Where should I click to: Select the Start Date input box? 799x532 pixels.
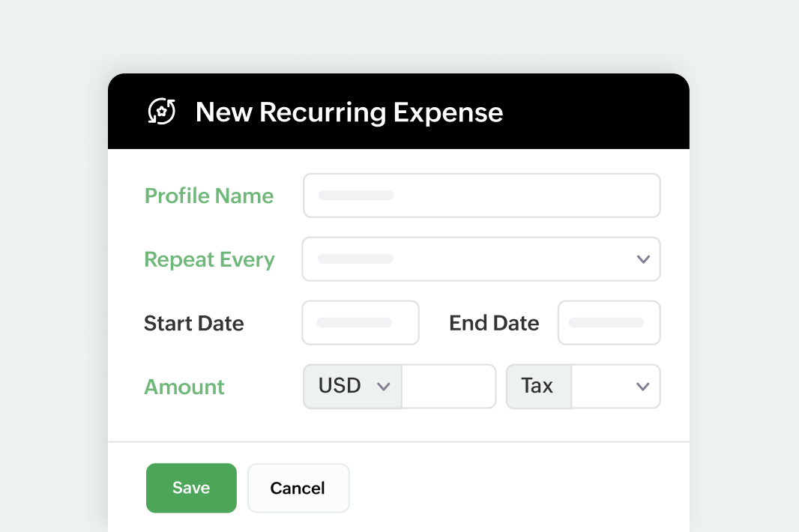[x=361, y=323]
